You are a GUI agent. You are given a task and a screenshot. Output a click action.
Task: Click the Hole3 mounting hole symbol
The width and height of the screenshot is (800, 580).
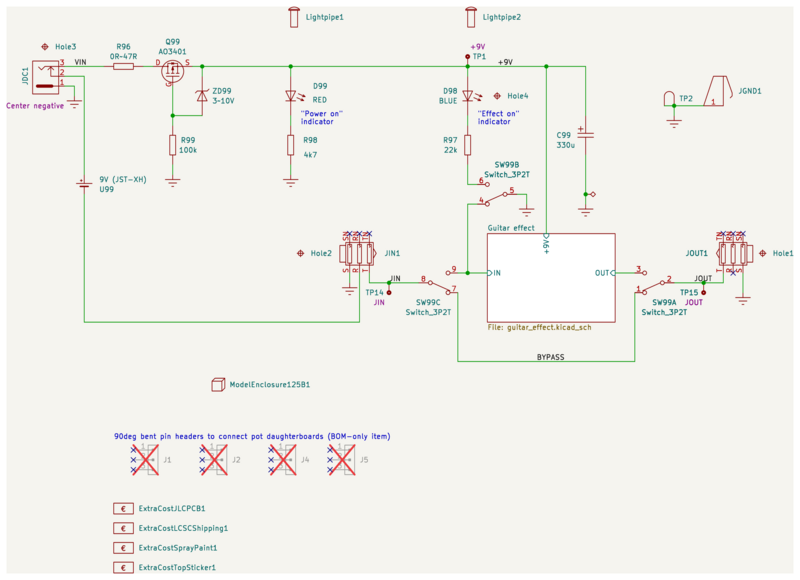(45, 47)
